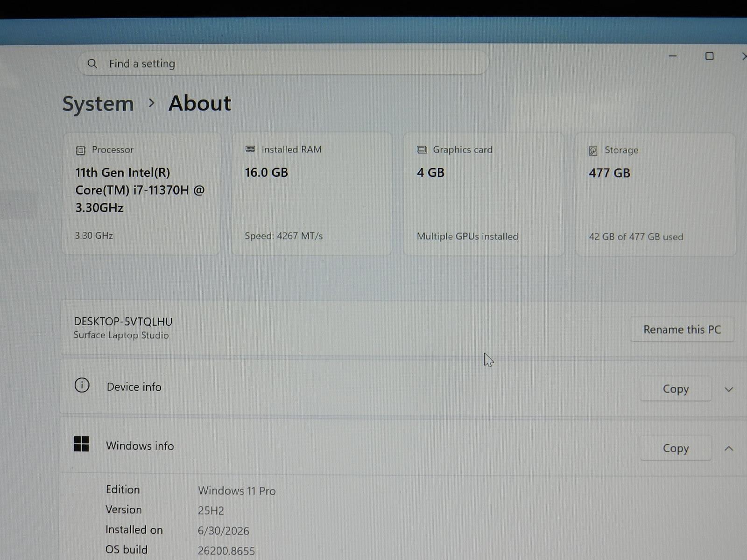Maximize the Settings window

(709, 56)
